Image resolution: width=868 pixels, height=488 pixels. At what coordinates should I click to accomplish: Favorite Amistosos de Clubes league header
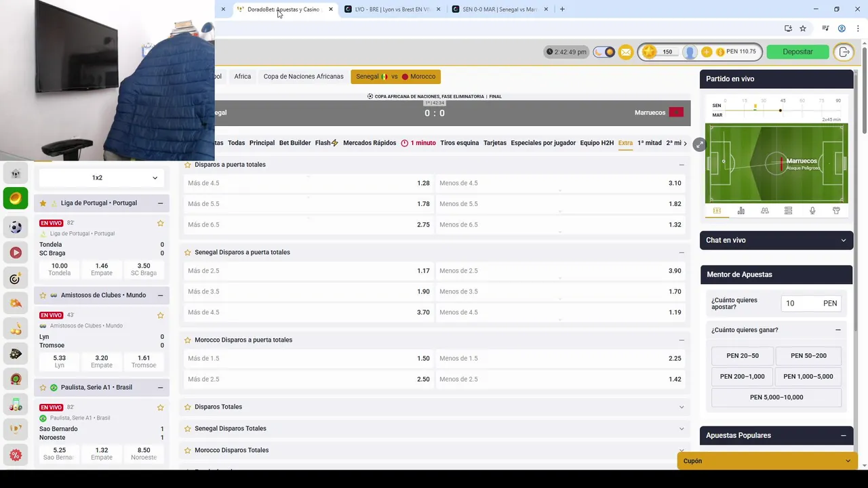tap(43, 296)
